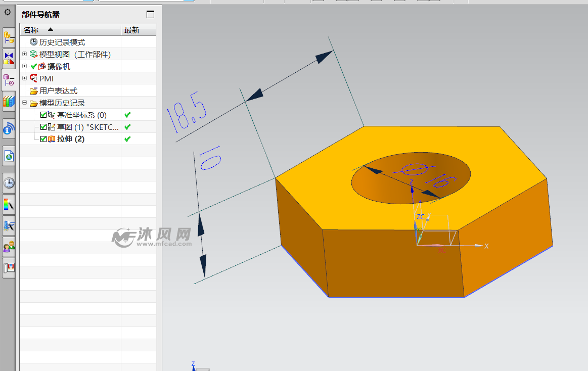Viewport: 588px width, 371px height.
Task: Click the X axis label of the datum
Action: (486, 246)
